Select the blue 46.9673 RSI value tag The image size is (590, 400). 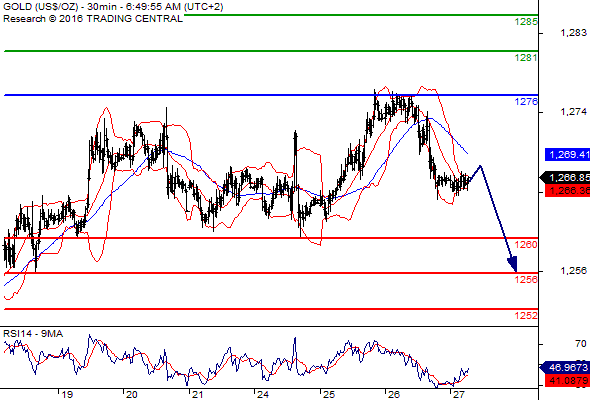pyautogui.click(x=565, y=367)
